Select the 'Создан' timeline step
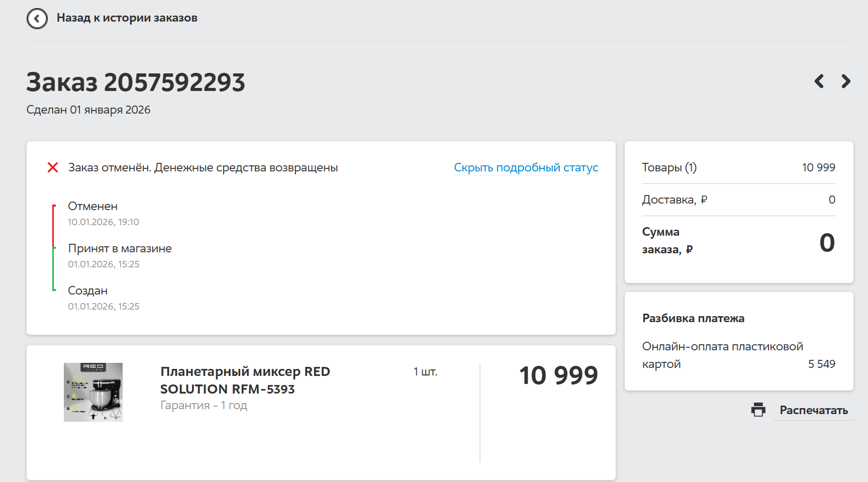This screenshot has height=482, width=868. (88, 291)
